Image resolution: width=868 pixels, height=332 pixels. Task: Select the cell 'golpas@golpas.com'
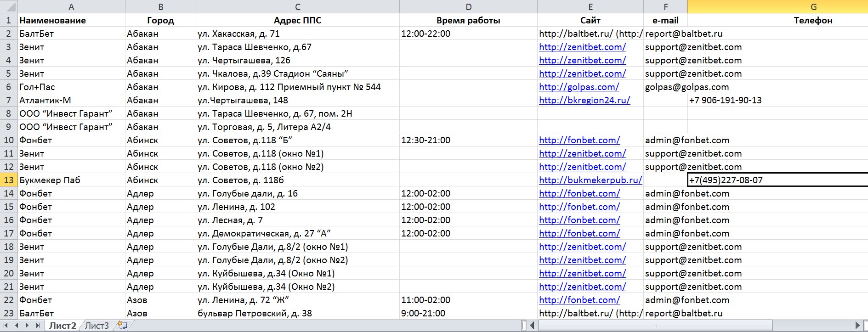[x=665, y=87]
